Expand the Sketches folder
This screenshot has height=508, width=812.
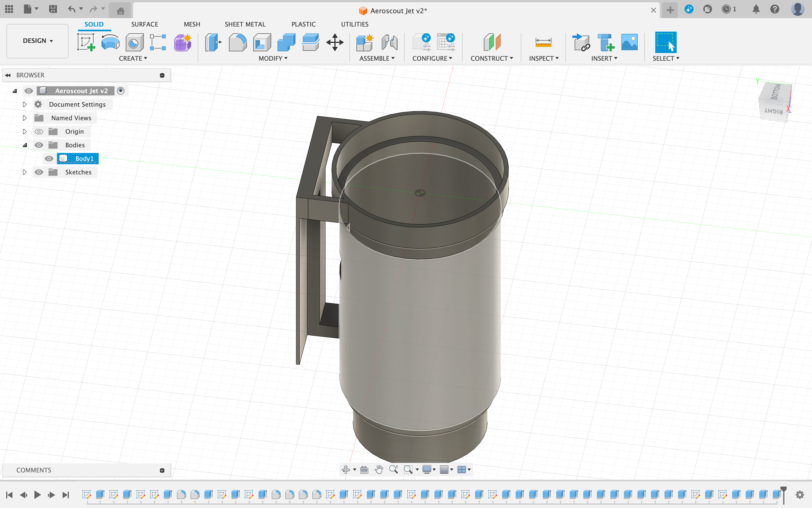[x=25, y=172]
